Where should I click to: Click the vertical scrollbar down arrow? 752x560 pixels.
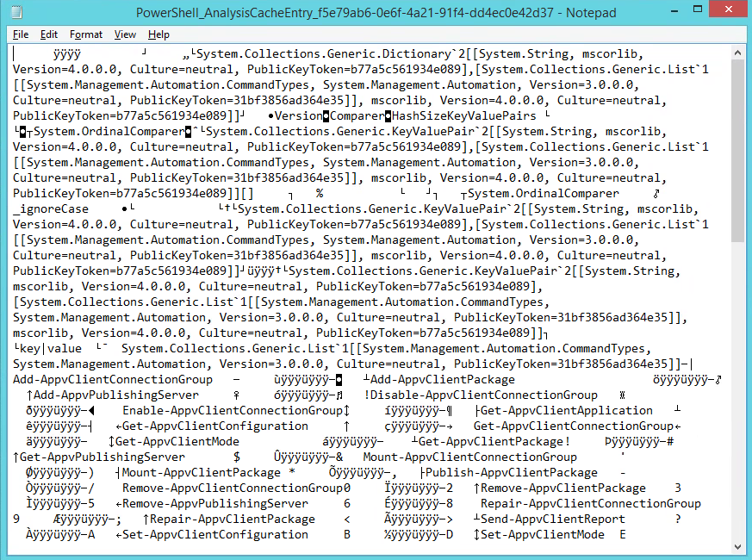(x=738, y=547)
